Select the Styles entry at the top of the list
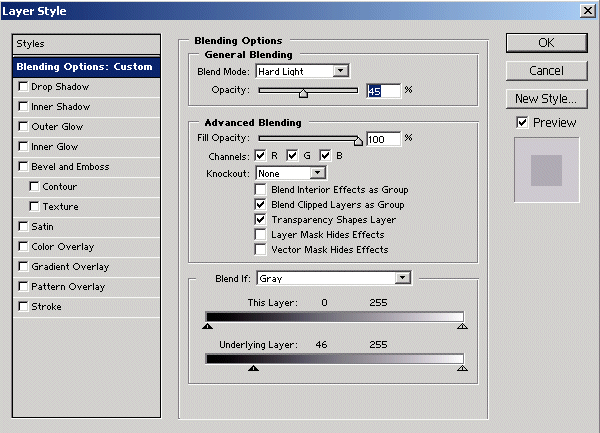Image resolution: width=600 pixels, height=433 pixels. tap(86, 44)
